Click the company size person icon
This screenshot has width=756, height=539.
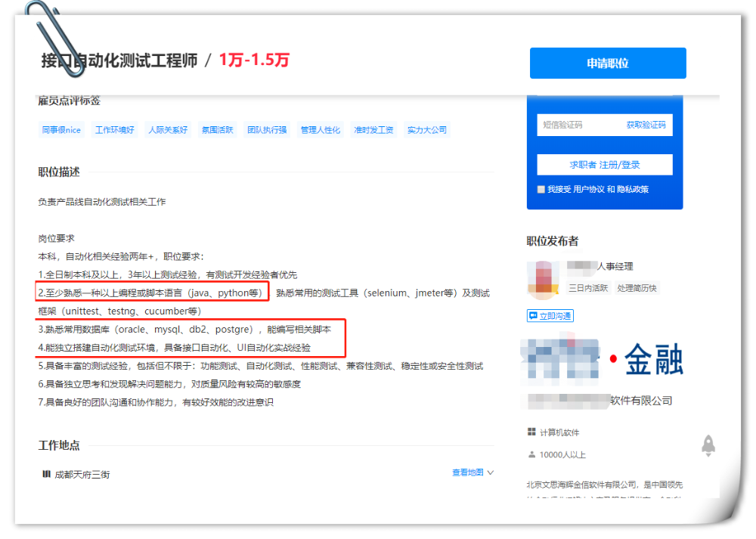[x=531, y=454]
